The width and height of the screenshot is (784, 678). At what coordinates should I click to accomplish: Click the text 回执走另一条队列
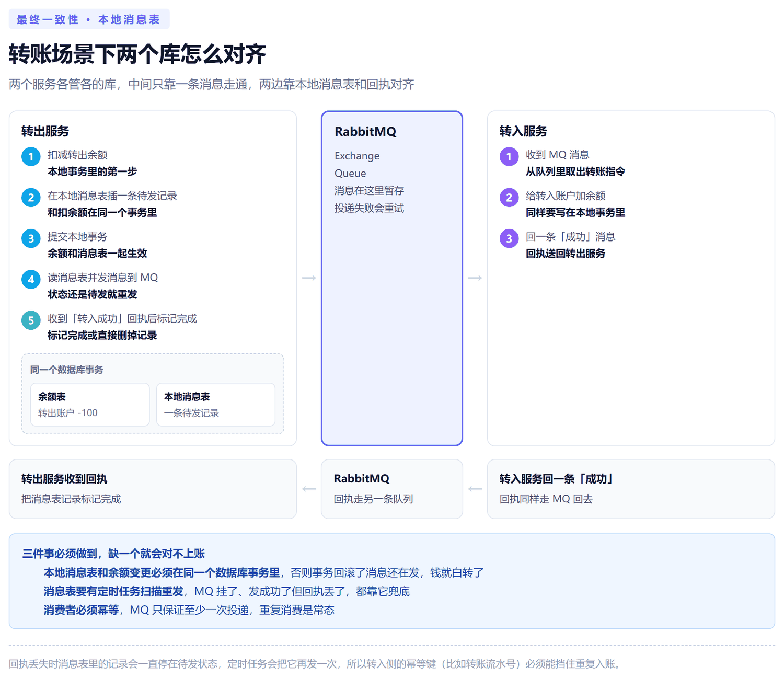[x=374, y=499]
